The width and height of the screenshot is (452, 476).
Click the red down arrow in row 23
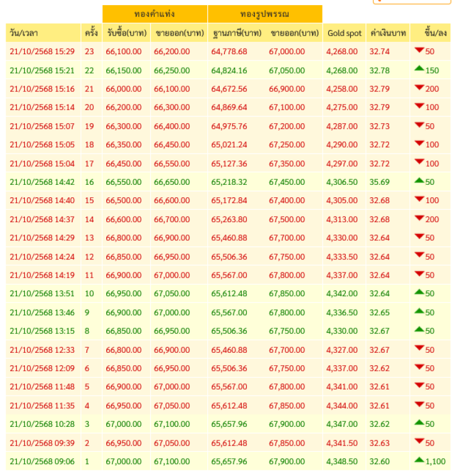pos(419,51)
